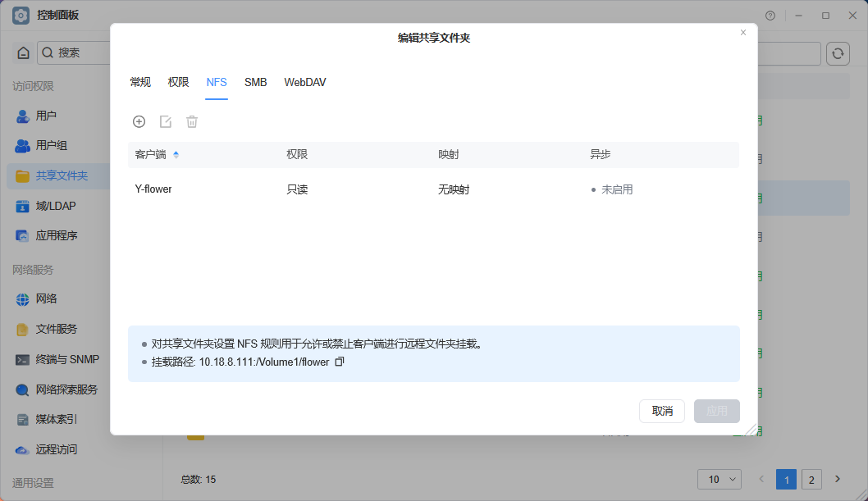Refresh the view using the refresh icon
This screenshot has width=868, height=501.
[x=837, y=52]
